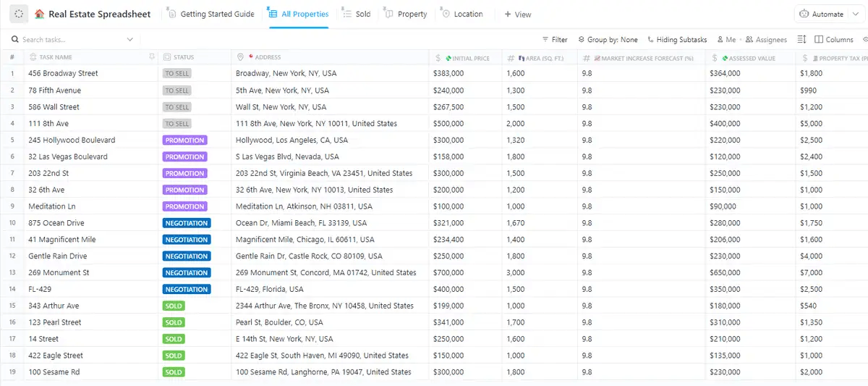Screen dimensions: 868x386
Task: Open task 422 Eagle Street
Action: 56,356
